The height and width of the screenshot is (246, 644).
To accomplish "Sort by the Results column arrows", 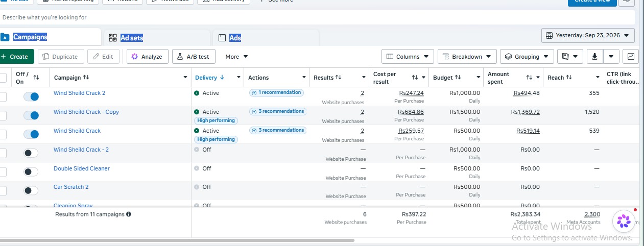I will tap(338, 78).
